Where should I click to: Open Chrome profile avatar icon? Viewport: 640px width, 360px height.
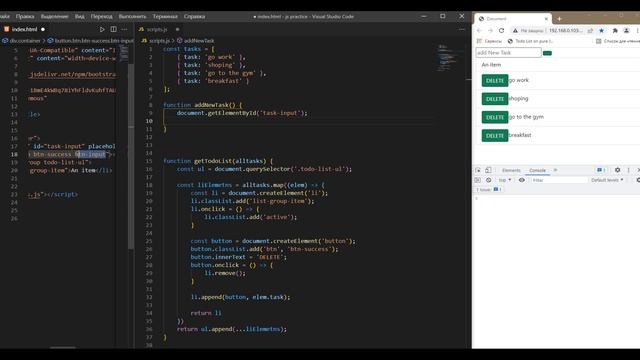click(x=626, y=31)
